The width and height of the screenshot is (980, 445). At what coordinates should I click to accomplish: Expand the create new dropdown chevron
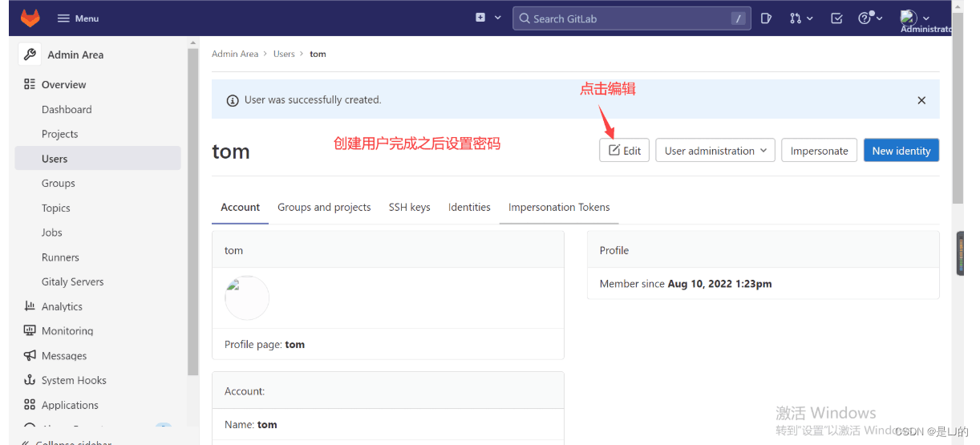498,18
